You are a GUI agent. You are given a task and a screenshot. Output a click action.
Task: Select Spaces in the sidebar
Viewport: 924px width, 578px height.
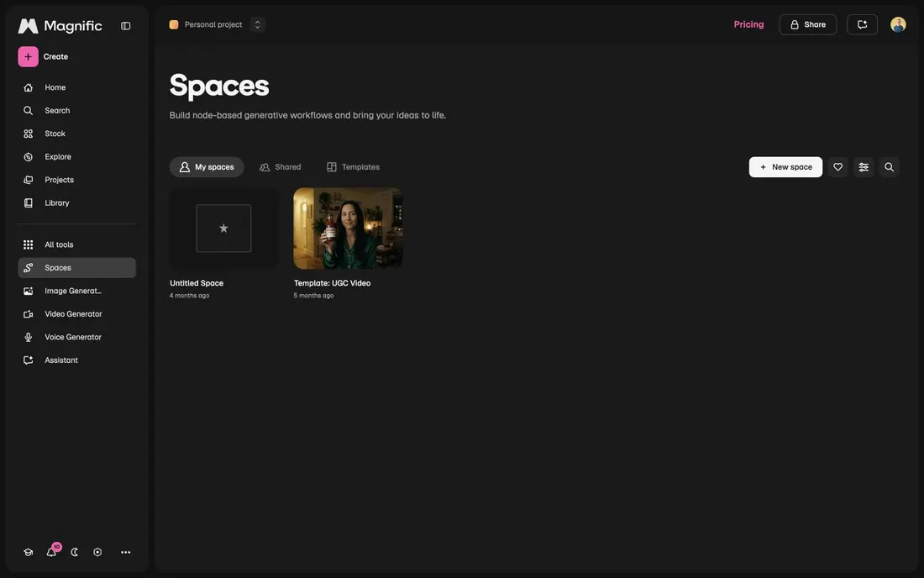[x=76, y=267]
